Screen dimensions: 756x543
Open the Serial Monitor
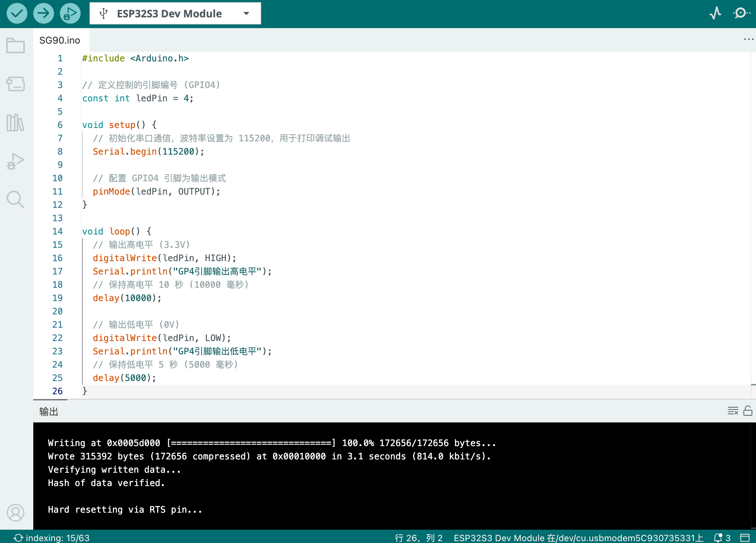pos(742,13)
